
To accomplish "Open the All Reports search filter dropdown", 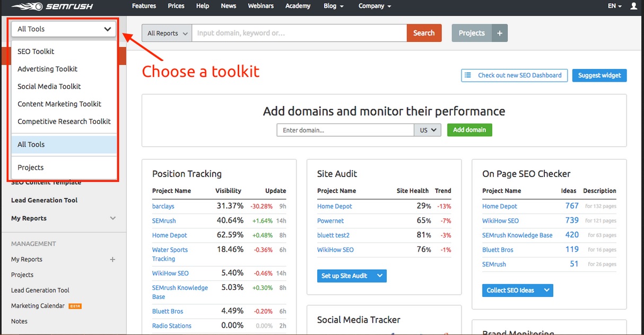I will point(166,32).
